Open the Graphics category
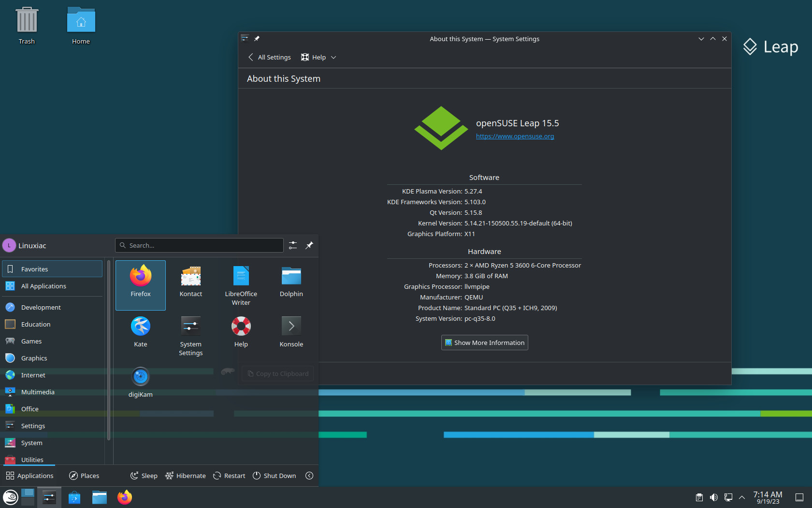 click(52, 358)
